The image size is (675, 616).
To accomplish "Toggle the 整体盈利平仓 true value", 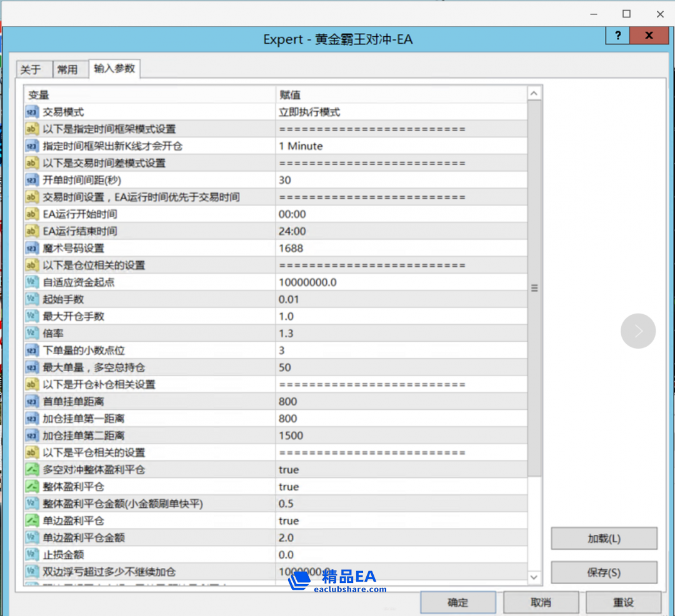I will pyautogui.click(x=289, y=487).
